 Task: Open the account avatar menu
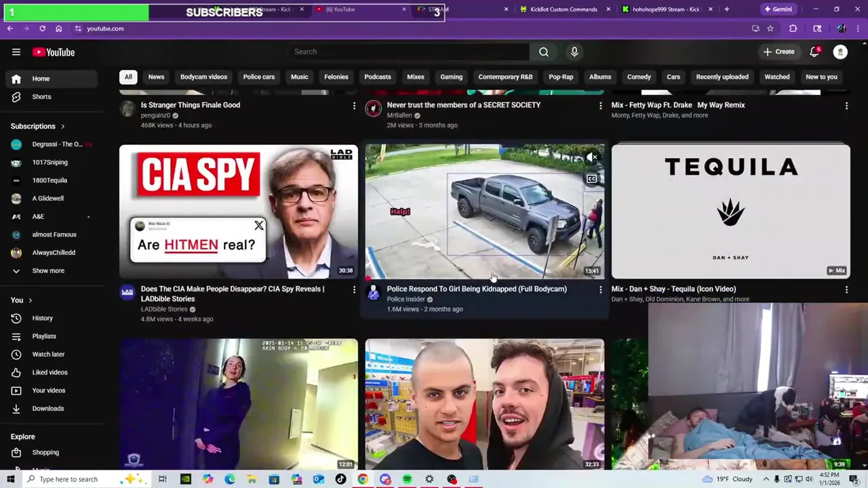840,52
